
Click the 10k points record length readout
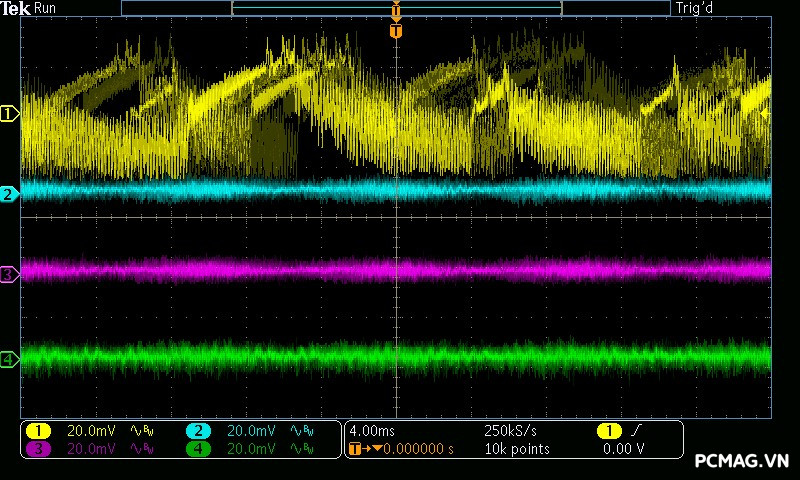(516, 449)
